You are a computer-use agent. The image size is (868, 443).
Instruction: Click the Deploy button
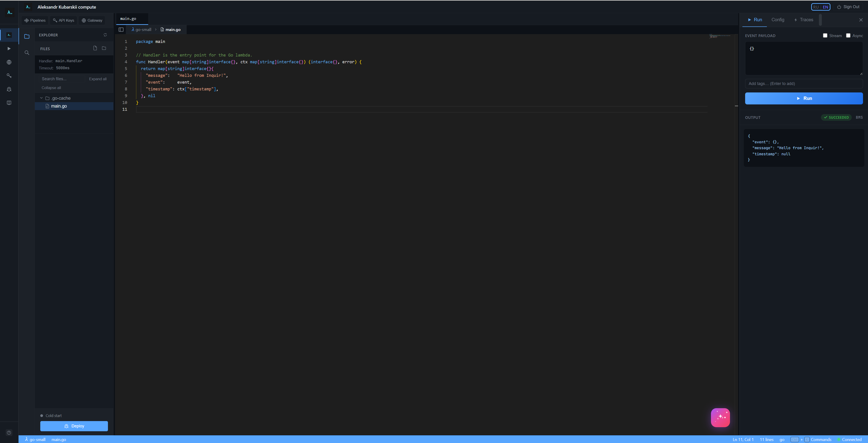pyautogui.click(x=74, y=426)
